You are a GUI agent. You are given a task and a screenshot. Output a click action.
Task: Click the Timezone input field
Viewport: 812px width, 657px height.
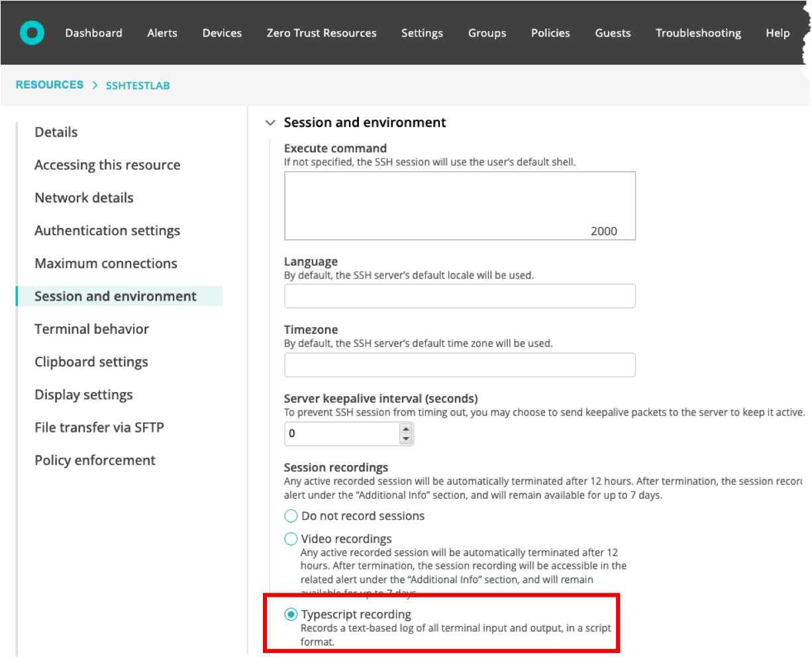pyautogui.click(x=460, y=365)
